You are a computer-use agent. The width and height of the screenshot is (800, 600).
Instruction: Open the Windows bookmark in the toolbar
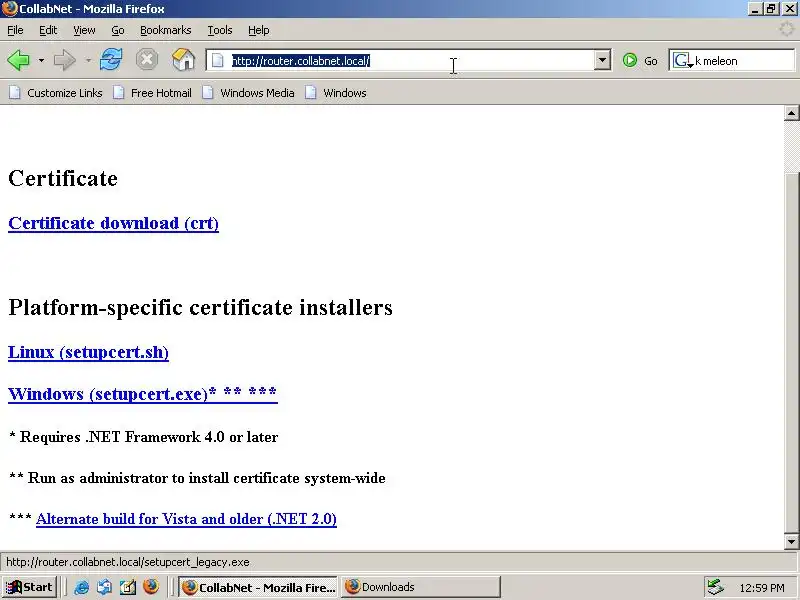coord(336,93)
